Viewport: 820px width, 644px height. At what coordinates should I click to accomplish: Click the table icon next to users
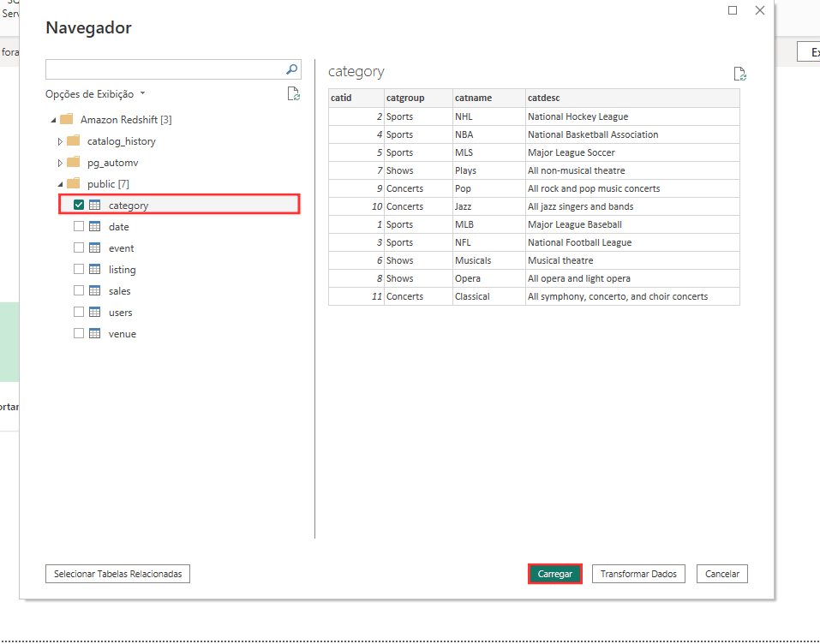[93, 312]
